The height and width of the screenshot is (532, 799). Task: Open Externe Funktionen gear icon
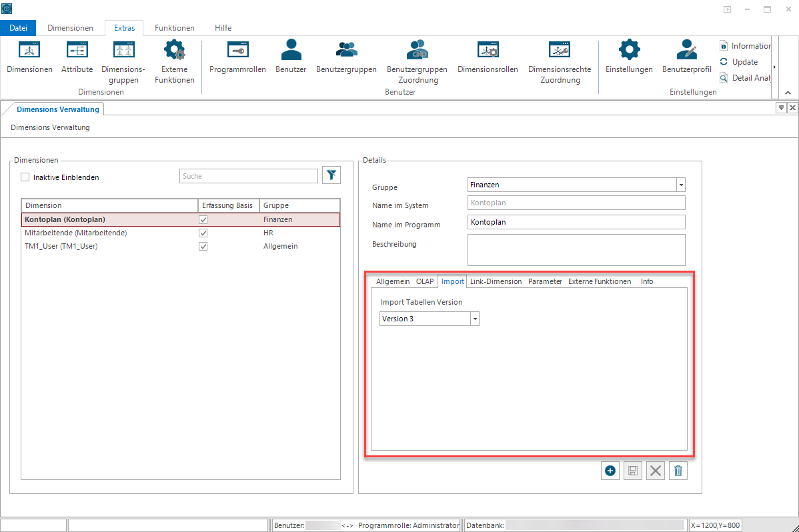click(174, 62)
